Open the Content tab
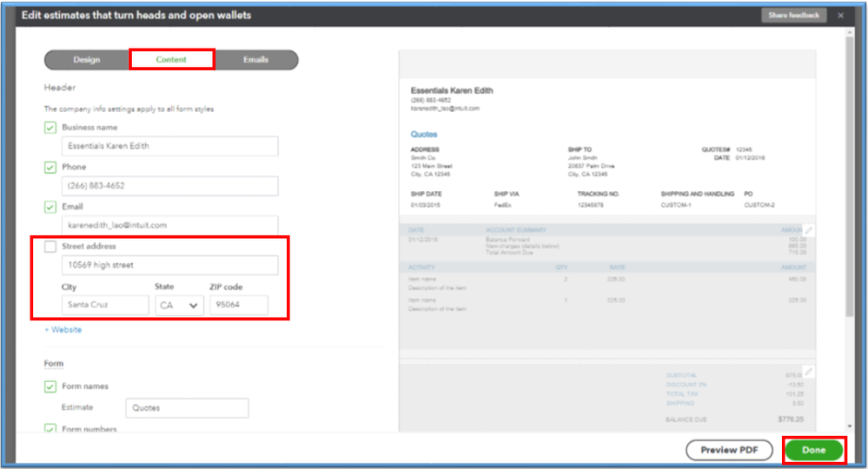This screenshot has height=469, width=868. pos(172,60)
